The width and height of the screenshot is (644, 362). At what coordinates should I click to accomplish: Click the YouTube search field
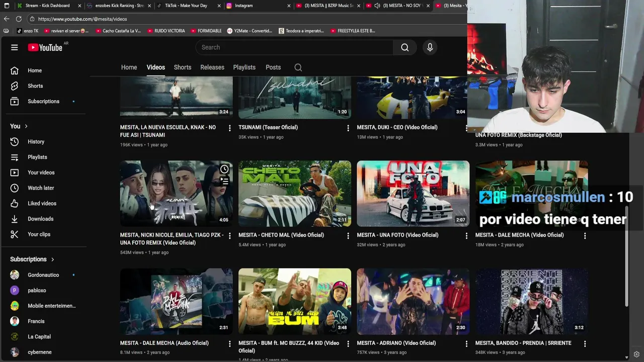[x=294, y=47]
